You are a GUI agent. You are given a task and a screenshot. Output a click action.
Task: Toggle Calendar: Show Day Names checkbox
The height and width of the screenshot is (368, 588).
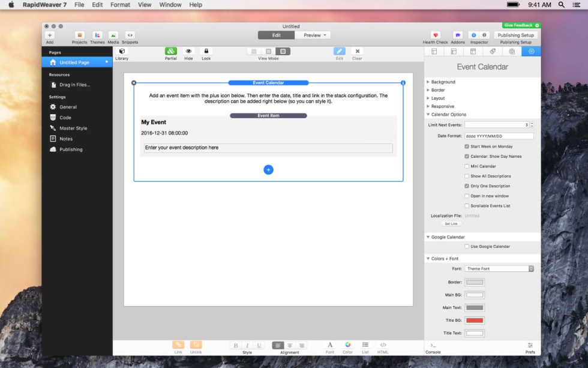pos(467,157)
